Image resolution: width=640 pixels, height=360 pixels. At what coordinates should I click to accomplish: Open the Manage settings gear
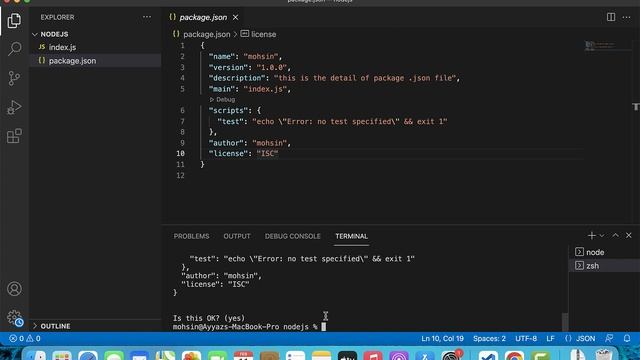tap(14, 317)
